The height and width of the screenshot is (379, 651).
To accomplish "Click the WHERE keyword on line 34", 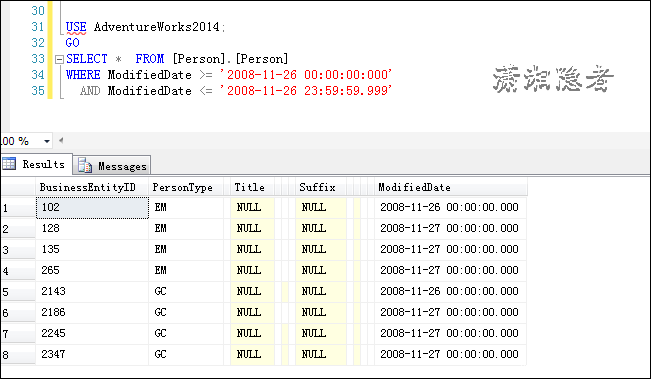I will 83,75.
